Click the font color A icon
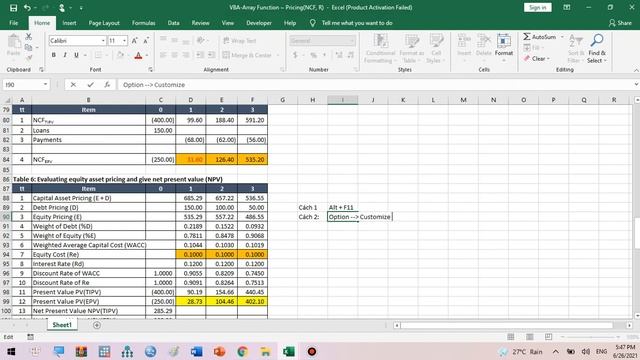The width and height of the screenshot is (640, 360). click(x=138, y=56)
